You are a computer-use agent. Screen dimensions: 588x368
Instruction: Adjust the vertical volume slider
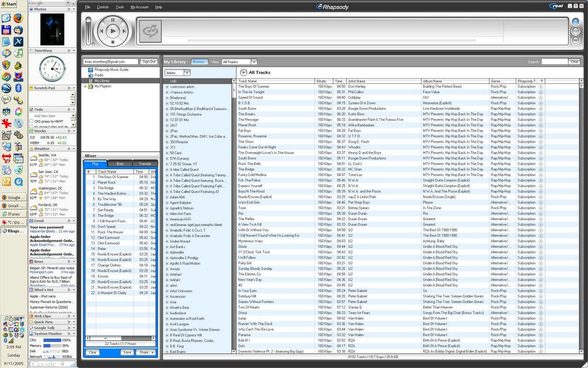tap(88, 30)
